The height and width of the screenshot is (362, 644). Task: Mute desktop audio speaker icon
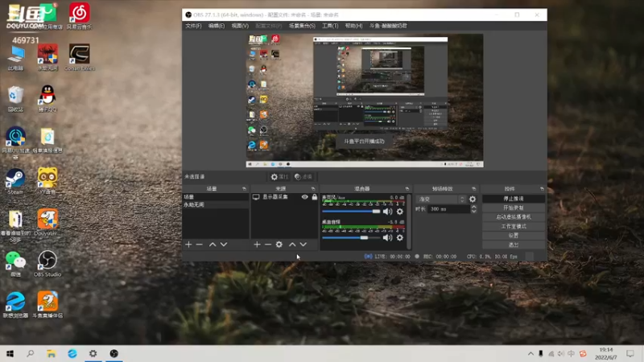[x=387, y=238]
